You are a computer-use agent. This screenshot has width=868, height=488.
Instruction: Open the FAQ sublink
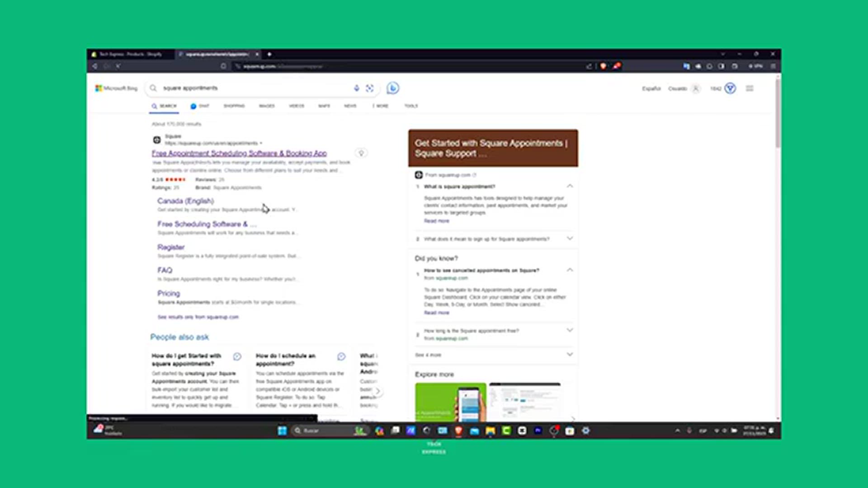(x=165, y=270)
